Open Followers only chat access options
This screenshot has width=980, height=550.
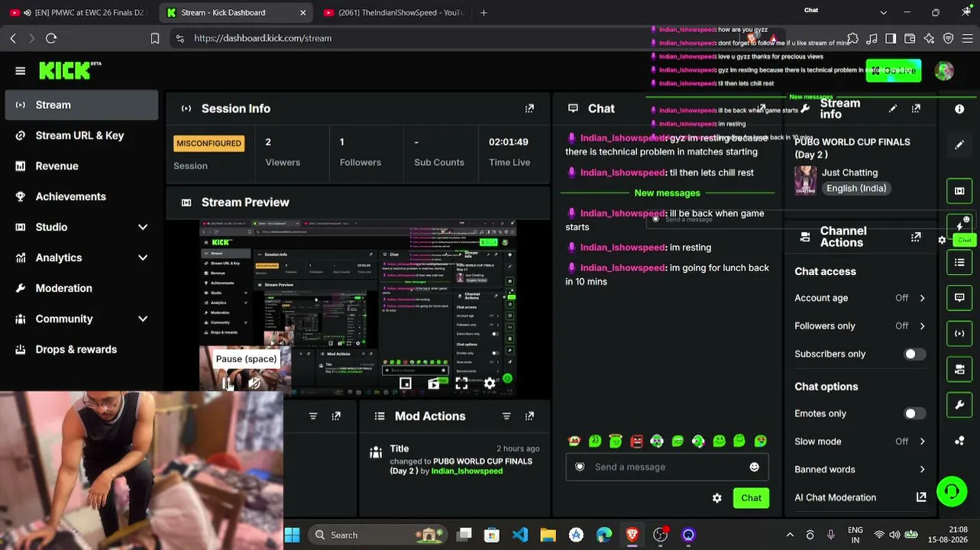(x=860, y=326)
